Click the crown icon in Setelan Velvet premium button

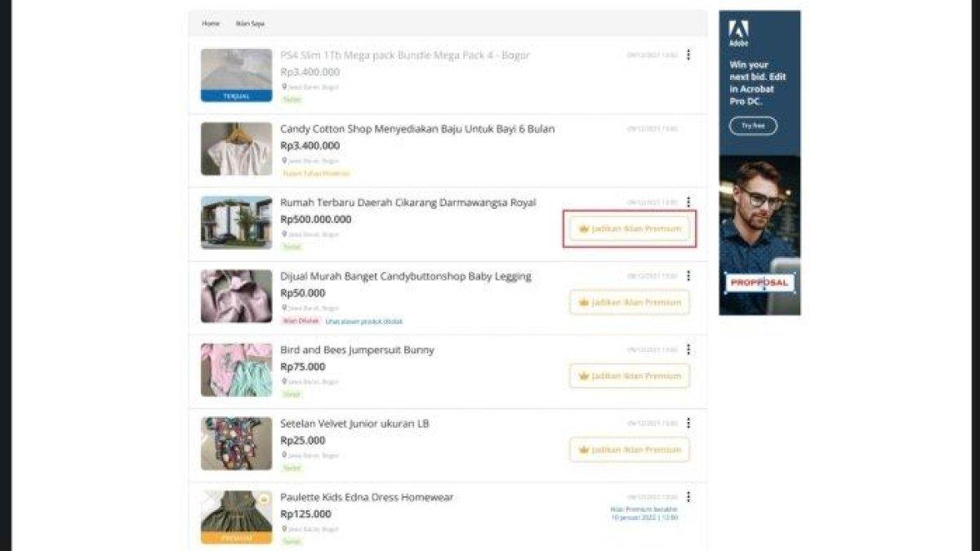[x=583, y=449]
